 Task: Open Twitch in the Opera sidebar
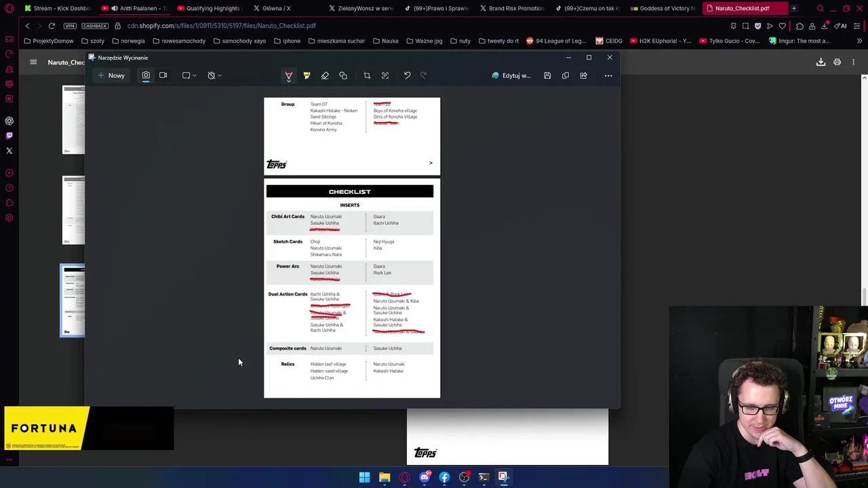point(9,136)
